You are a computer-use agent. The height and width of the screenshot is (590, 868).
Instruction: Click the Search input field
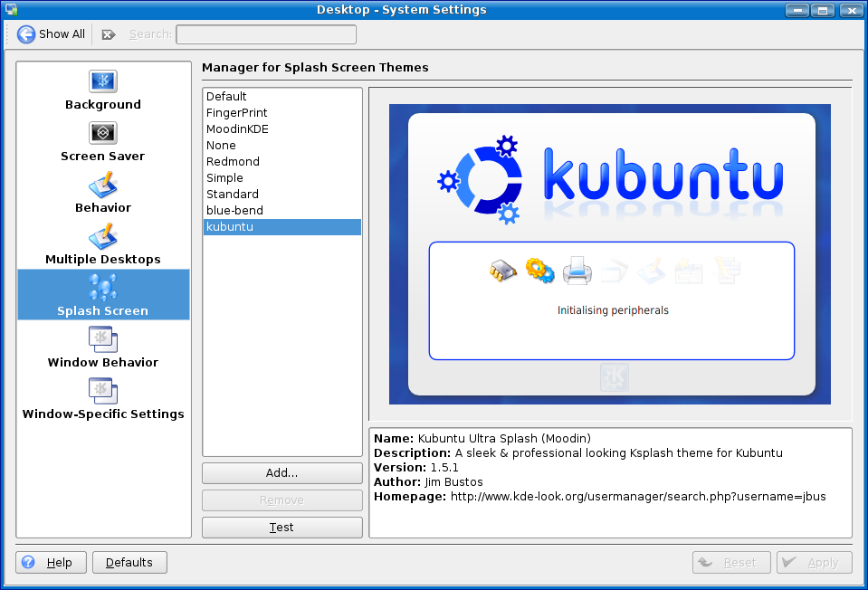tap(265, 34)
